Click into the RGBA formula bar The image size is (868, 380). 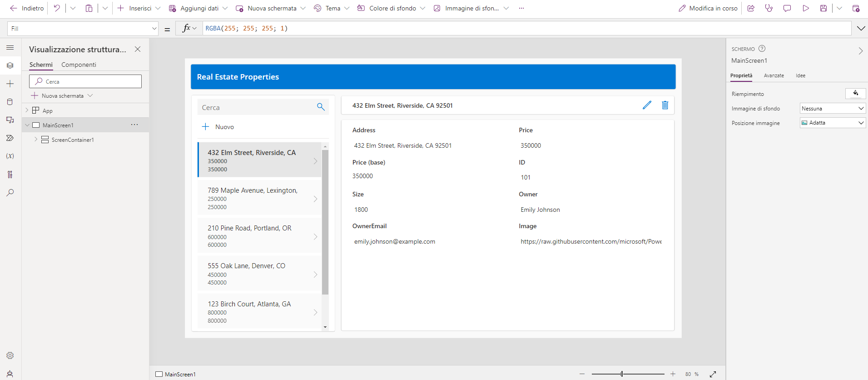[x=527, y=28]
